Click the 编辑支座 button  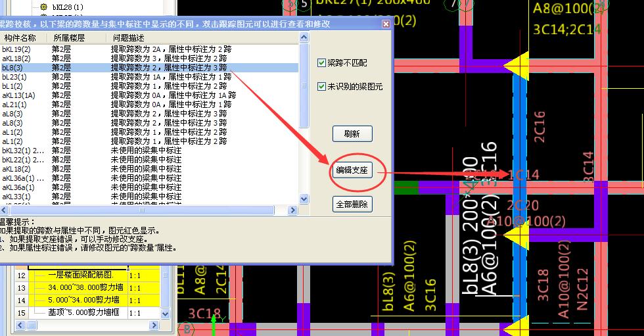click(352, 170)
